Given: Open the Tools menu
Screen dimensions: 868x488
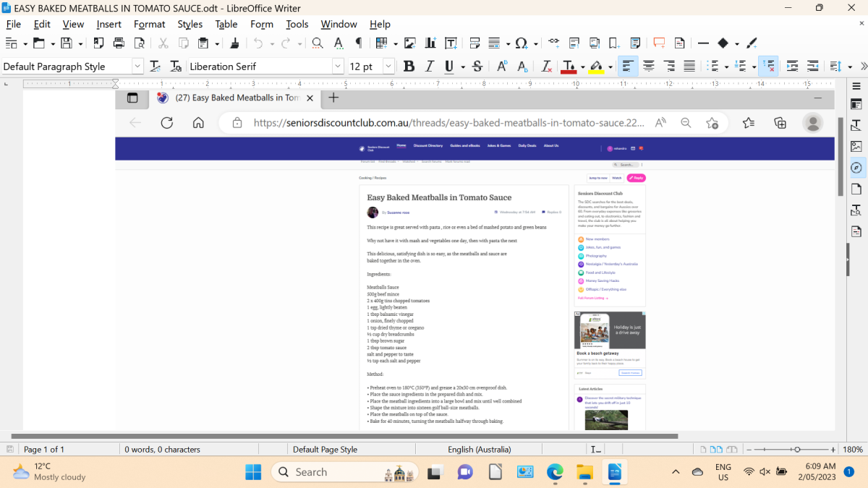Looking at the screenshot, I should (x=297, y=24).
